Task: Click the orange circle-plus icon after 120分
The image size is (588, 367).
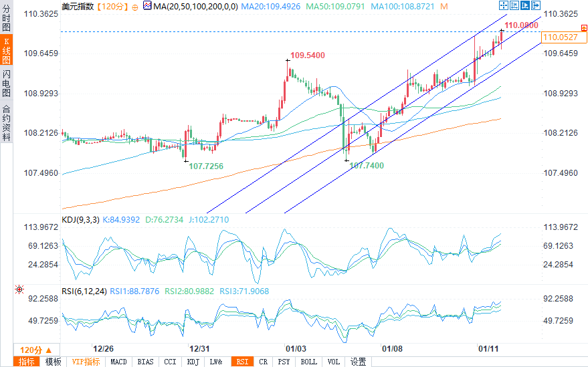Action: pyautogui.click(x=135, y=7)
